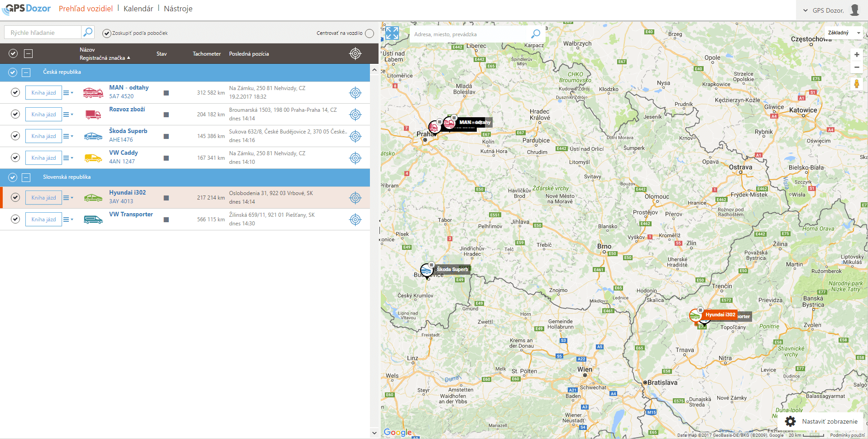Click the quick search magnifier icon
Viewport: 868px width, 439px height.
click(88, 32)
